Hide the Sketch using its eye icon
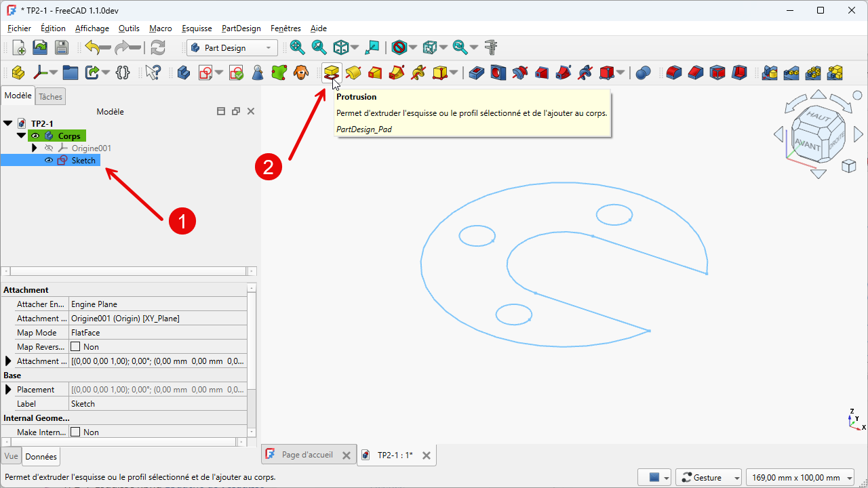868x488 pixels. [49, 161]
